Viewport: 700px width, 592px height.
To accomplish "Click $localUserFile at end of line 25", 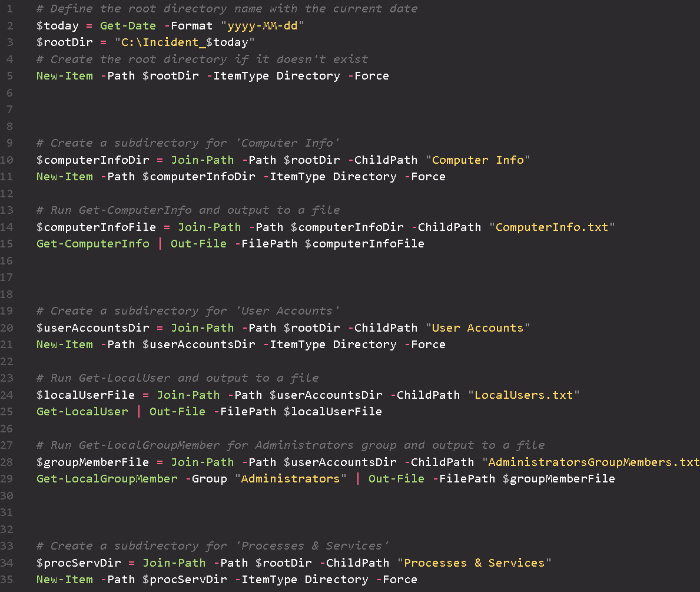I will pyautogui.click(x=333, y=412).
